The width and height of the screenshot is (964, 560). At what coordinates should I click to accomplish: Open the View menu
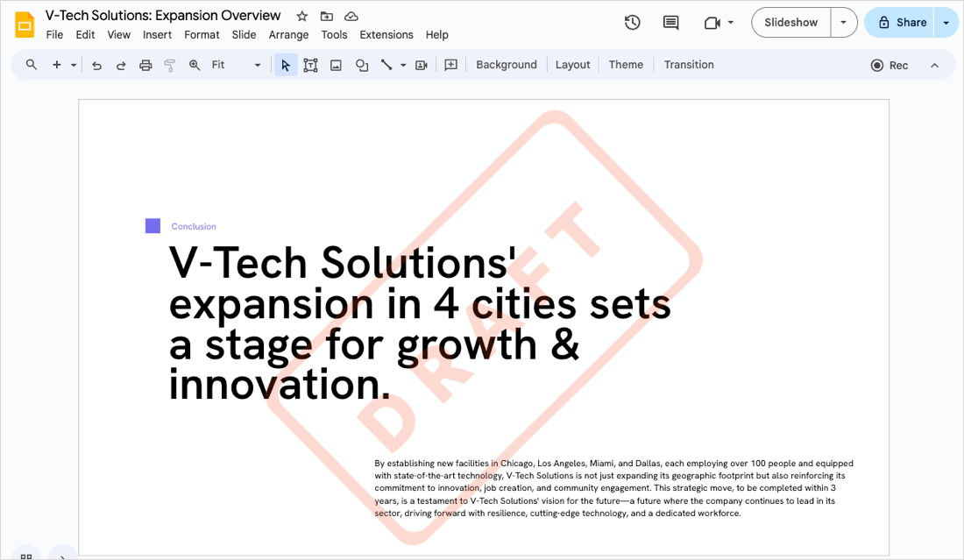118,34
